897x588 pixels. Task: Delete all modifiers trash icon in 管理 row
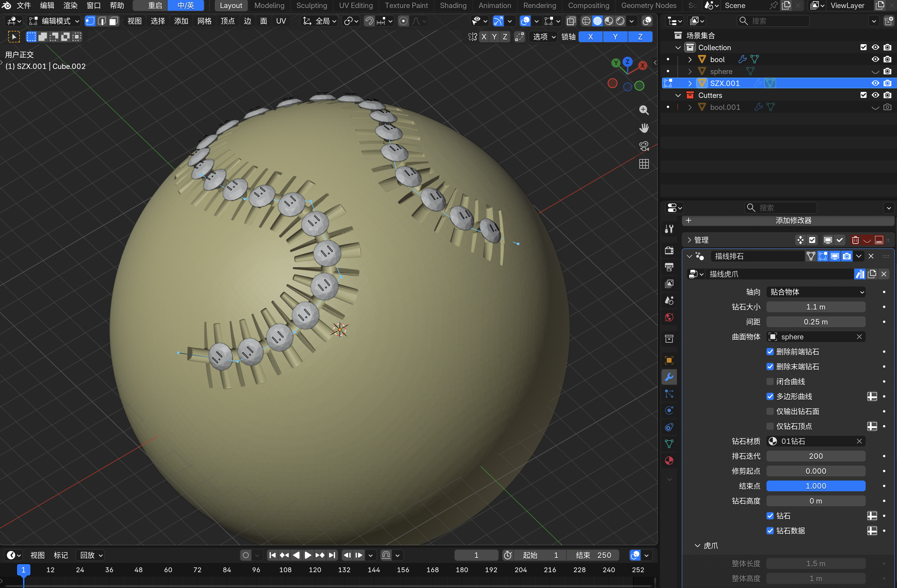pos(855,240)
